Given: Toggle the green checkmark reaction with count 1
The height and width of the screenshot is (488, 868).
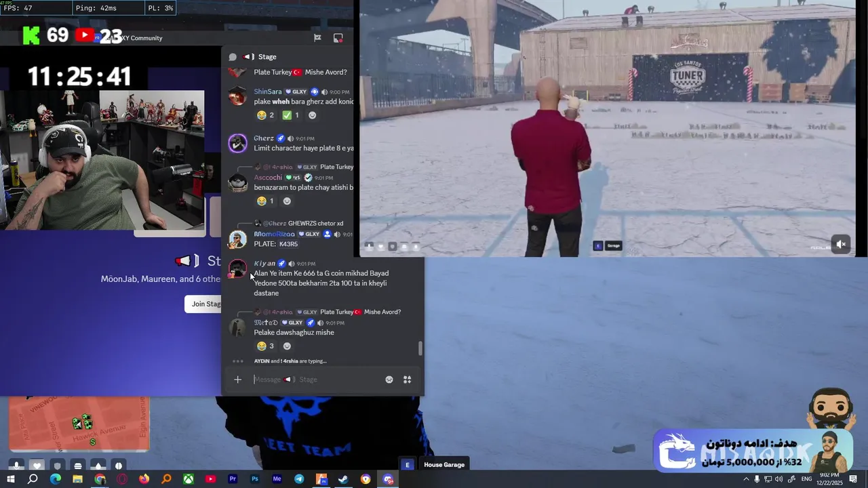Looking at the screenshot, I should [290, 115].
